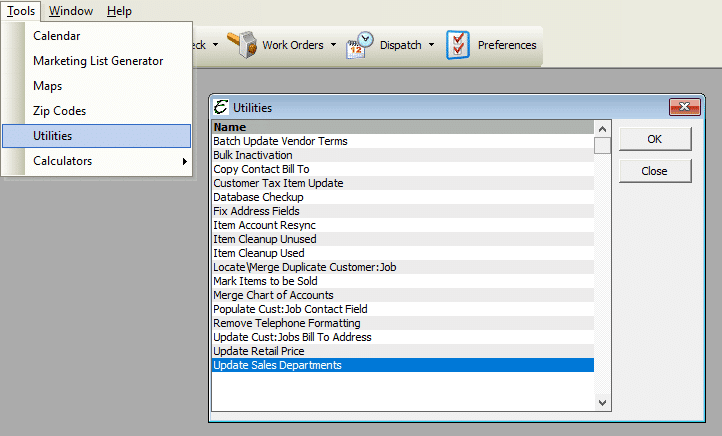Select Remove Telephone Formatting utility

(x=286, y=323)
